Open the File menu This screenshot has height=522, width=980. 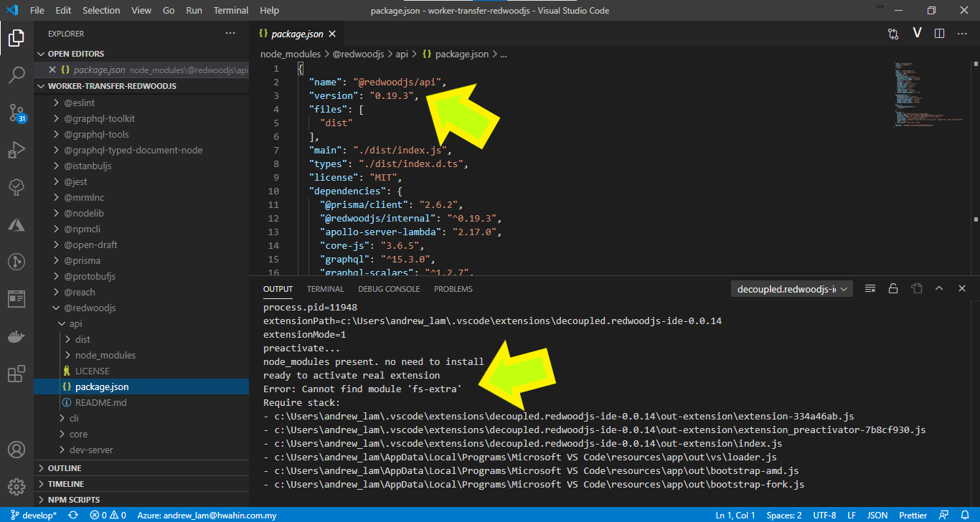37,11
